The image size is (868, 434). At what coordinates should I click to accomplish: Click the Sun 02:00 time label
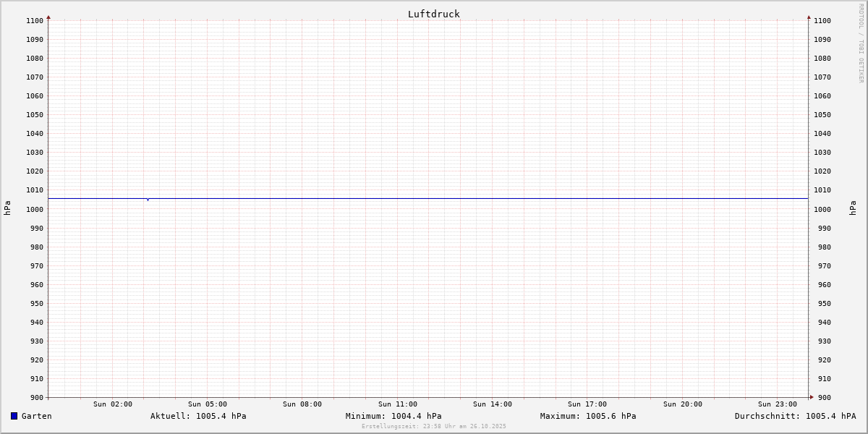[x=113, y=404]
